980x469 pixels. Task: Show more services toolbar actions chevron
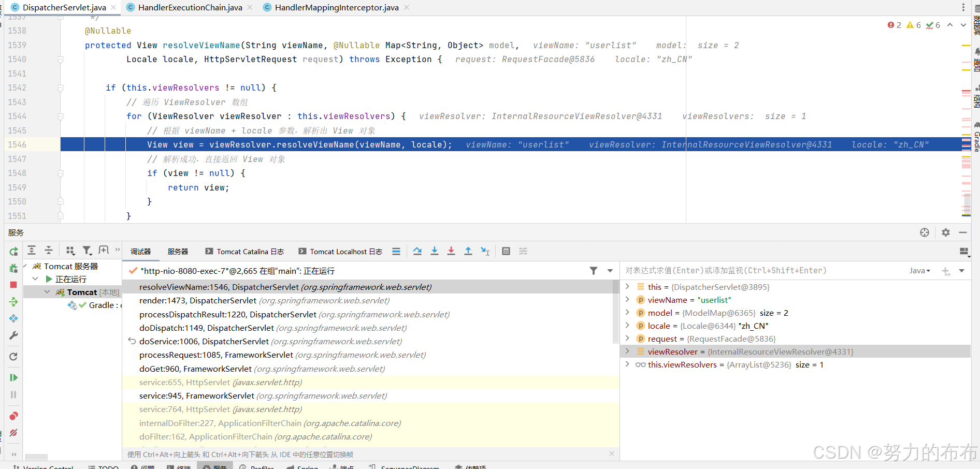[118, 250]
